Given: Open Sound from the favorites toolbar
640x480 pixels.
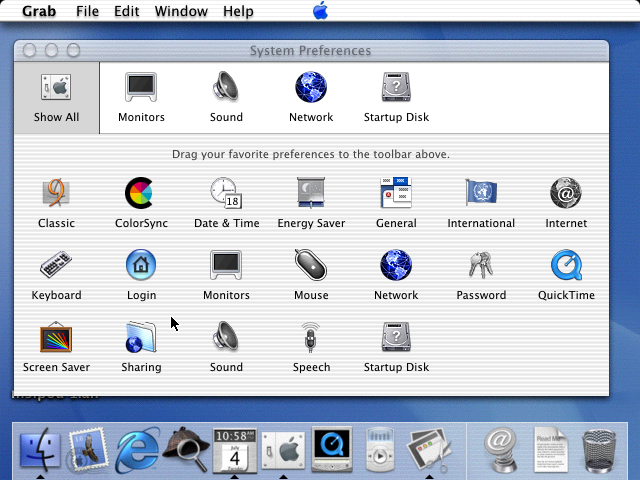Looking at the screenshot, I should 226,98.
